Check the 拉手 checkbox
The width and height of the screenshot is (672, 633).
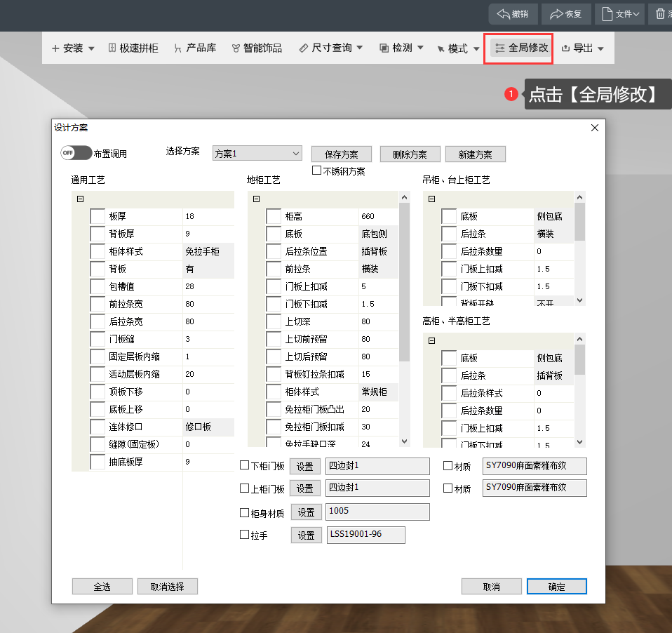(244, 534)
